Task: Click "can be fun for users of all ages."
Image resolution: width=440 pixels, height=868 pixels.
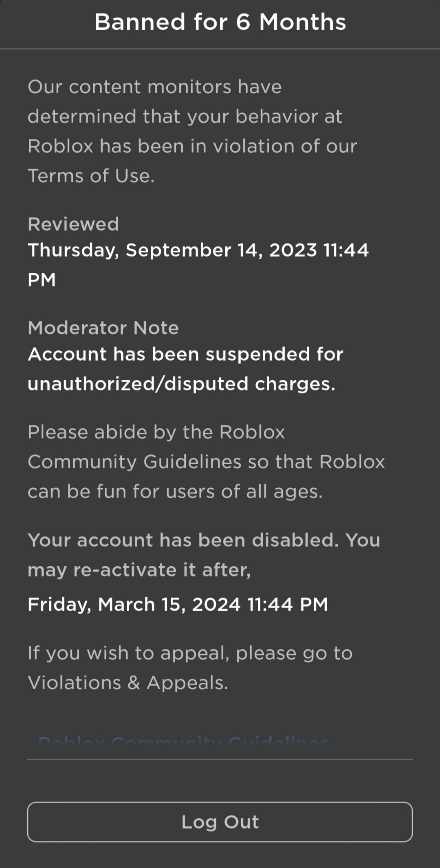Action: [175, 491]
